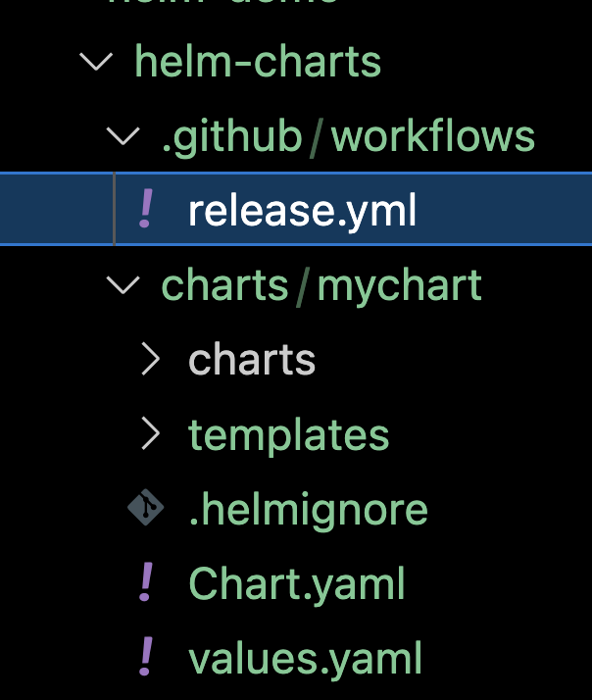Viewport: 592px width, 700px height.
Task: Select the .github path segment
Action: pos(231,137)
